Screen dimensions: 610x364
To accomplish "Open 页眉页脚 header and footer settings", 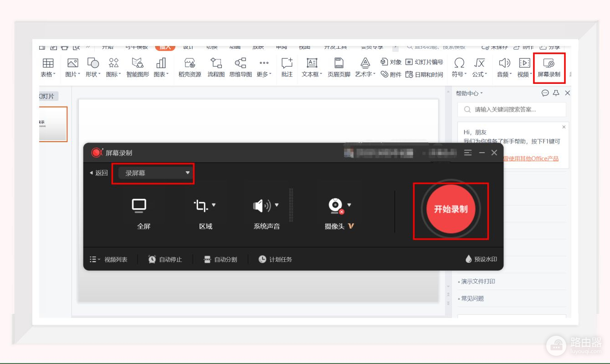I will pyautogui.click(x=338, y=68).
